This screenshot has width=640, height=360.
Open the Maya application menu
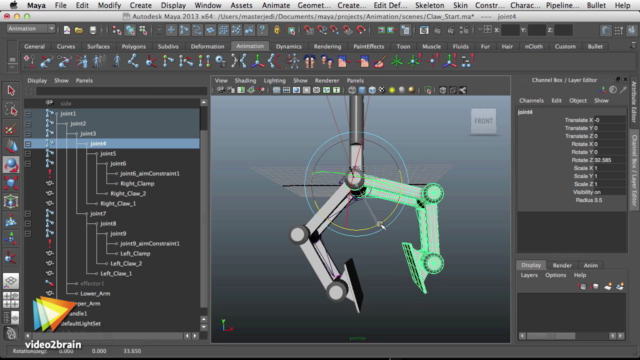[x=36, y=5]
